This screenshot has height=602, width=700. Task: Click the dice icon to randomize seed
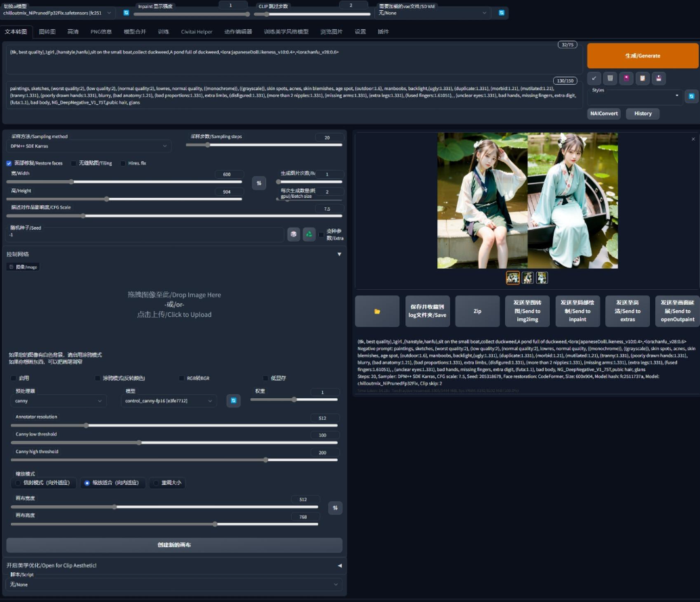(x=293, y=234)
